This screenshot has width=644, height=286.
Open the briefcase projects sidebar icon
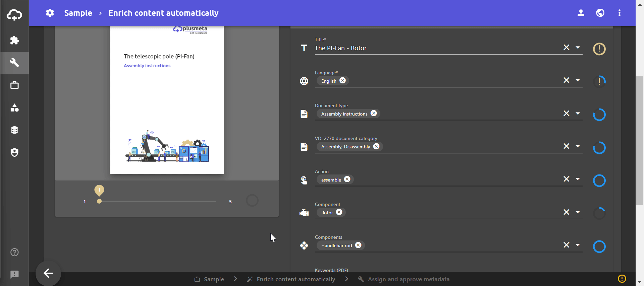coord(14,85)
